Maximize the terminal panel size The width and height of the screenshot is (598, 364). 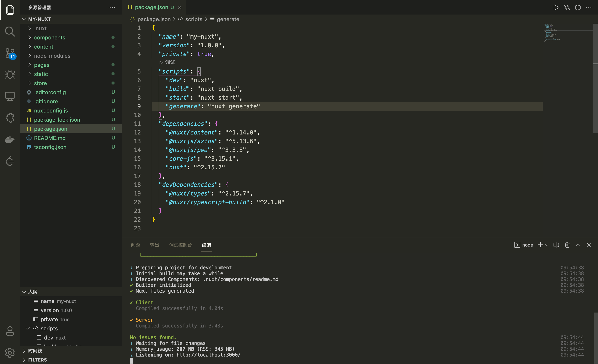pyautogui.click(x=578, y=245)
